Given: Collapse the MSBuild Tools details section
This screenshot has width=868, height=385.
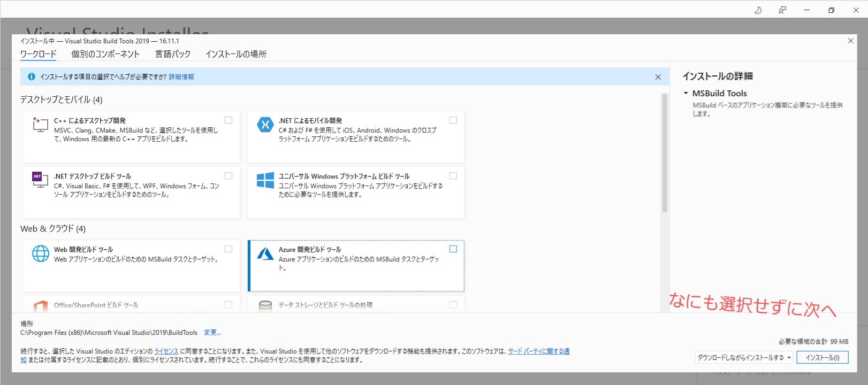Looking at the screenshot, I should tap(686, 93).
